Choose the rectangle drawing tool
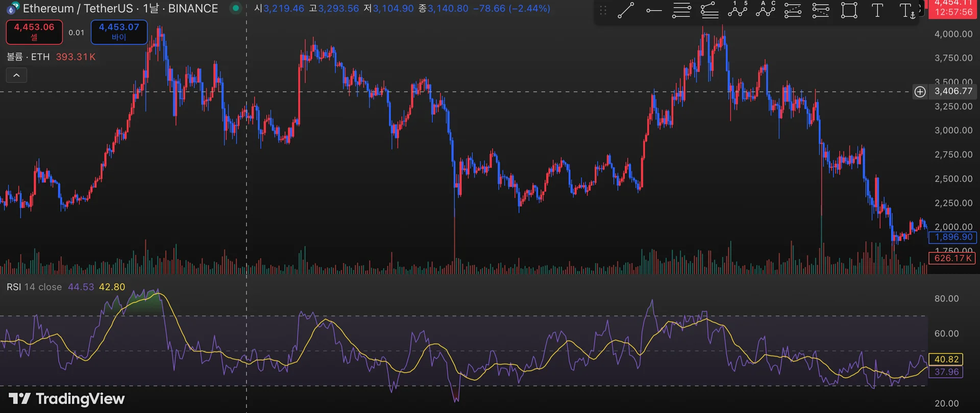The height and width of the screenshot is (413, 980). [849, 10]
